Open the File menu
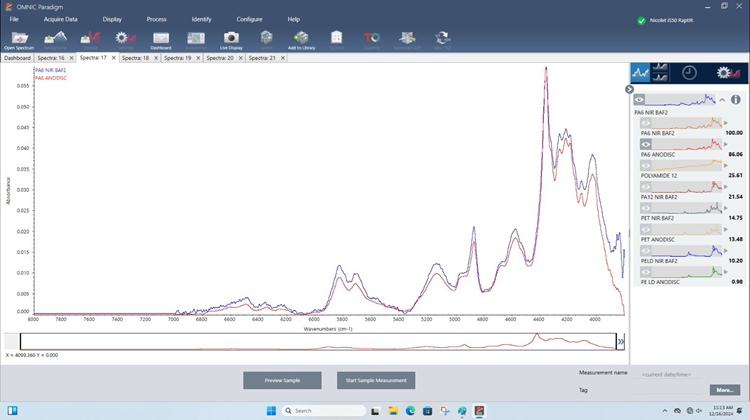750x420 pixels. [x=14, y=19]
